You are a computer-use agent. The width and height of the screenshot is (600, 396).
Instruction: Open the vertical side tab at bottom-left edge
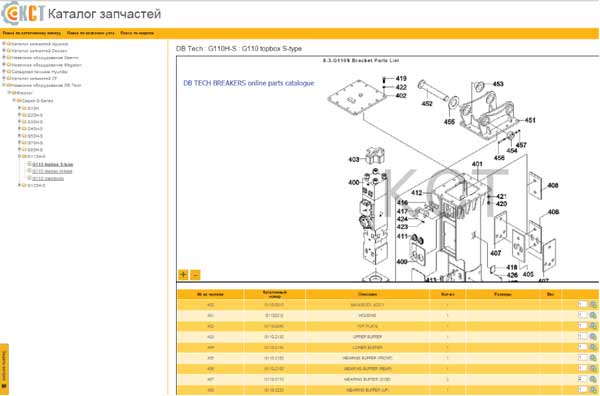pos(4,368)
